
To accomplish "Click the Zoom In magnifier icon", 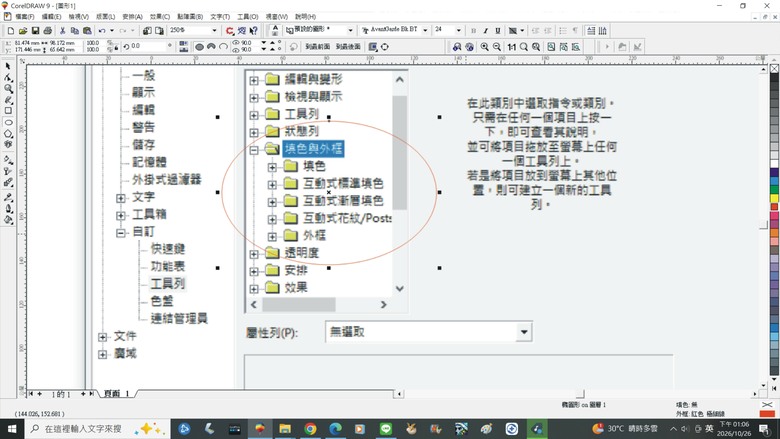I will (485, 47).
